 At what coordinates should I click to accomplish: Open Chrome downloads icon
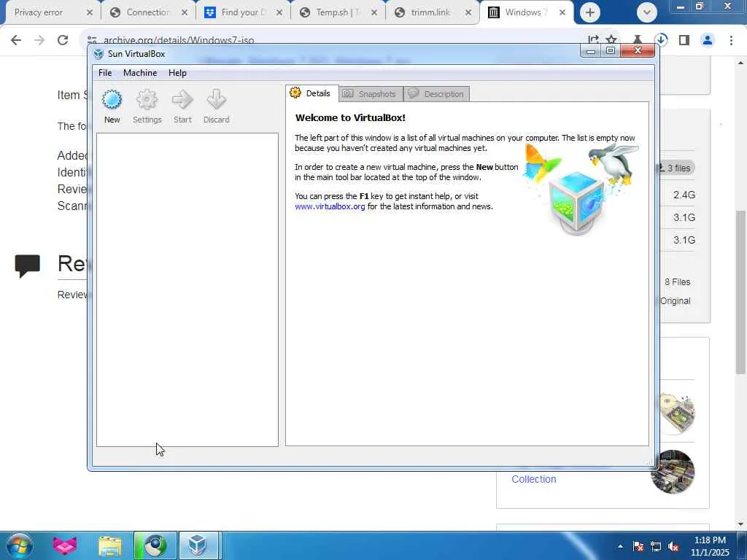click(x=661, y=40)
